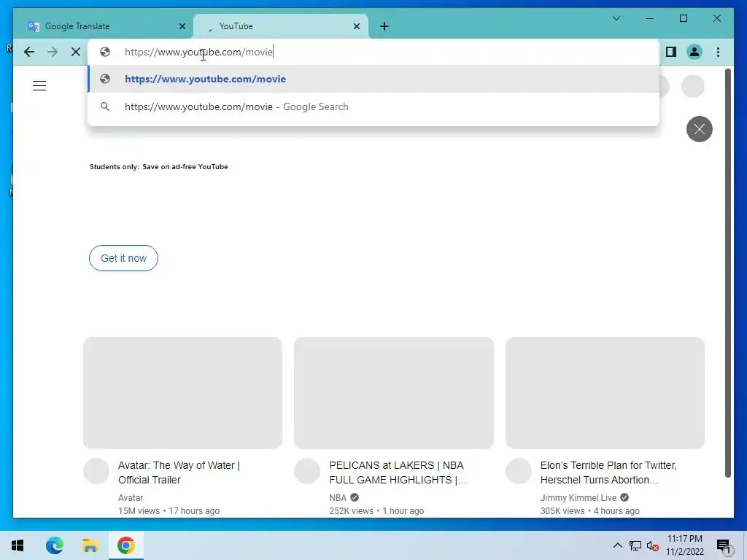Stop loading the page with the X button
This screenshot has height=560, width=747.
(76, 52)
